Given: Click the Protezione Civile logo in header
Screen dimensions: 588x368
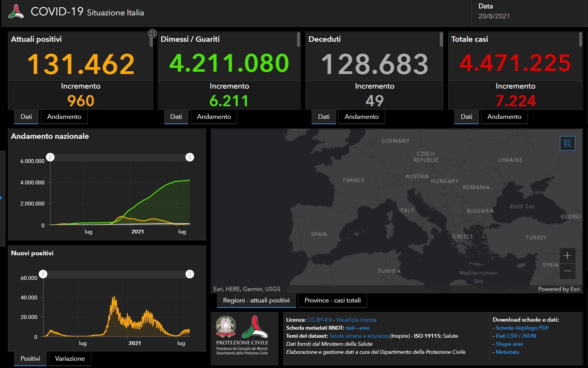Looking at the screenshot, I should click(16, 11).
